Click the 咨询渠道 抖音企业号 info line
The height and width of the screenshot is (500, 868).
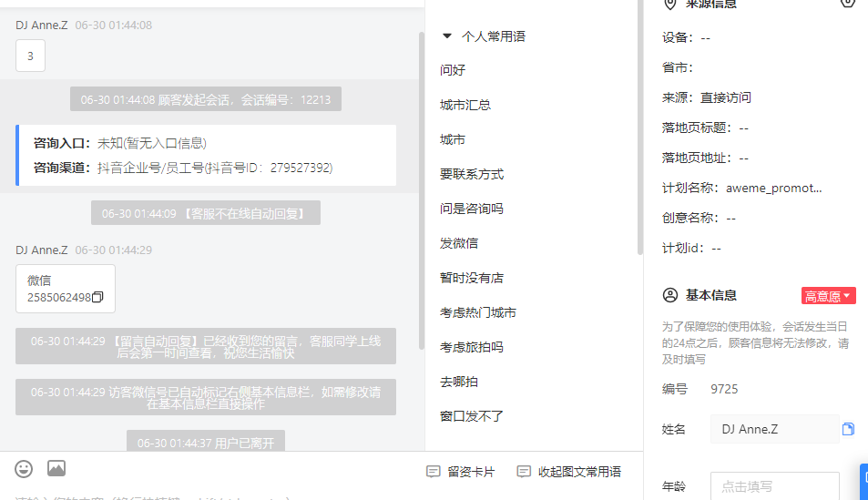(183, 168)
